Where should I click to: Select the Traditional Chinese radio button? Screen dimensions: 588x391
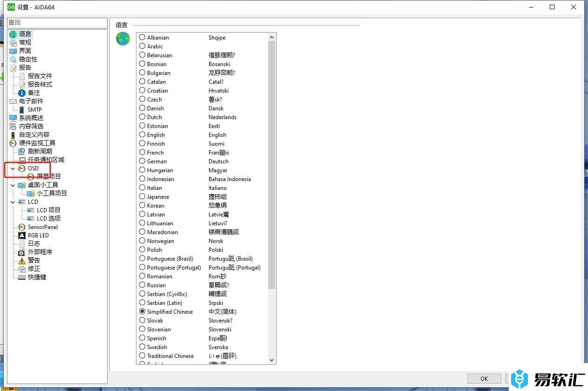point(142,356)
